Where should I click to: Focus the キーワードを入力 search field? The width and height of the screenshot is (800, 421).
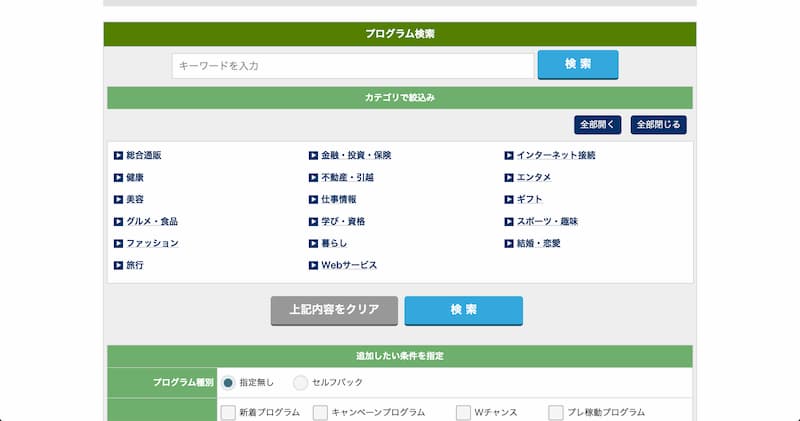coord(353,66)
